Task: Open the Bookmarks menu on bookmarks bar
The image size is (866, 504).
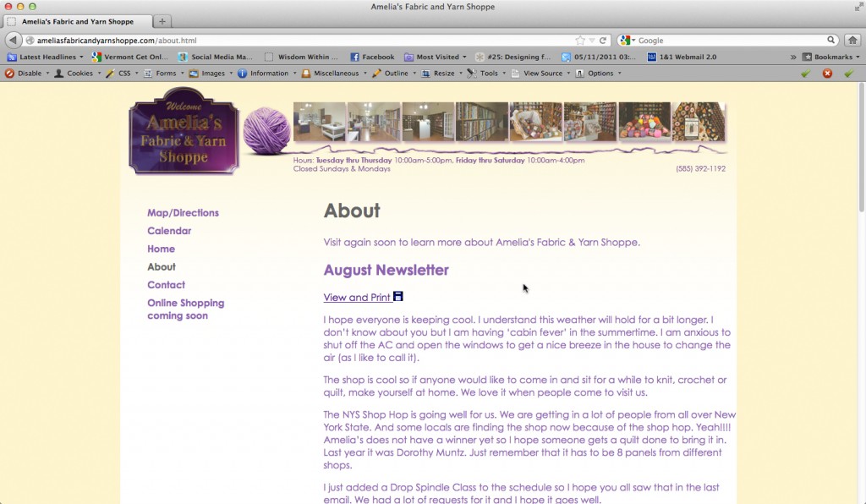Action: pos(832,58)
